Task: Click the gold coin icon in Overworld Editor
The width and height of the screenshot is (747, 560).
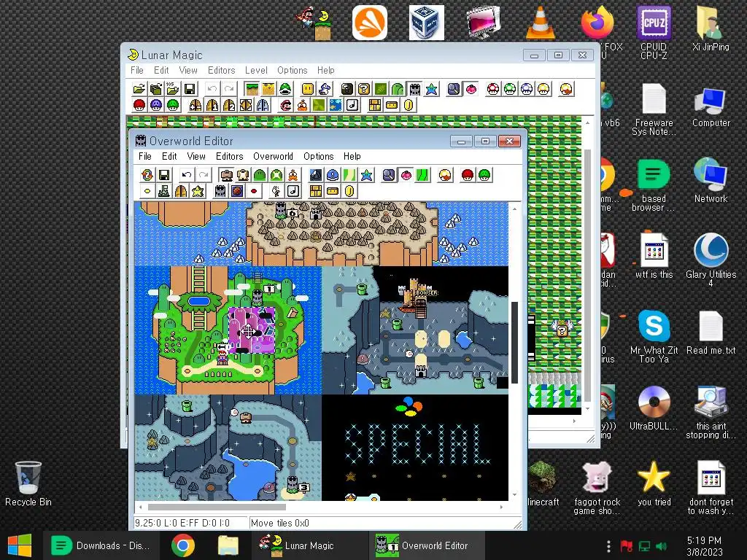Action: tap(349, 192)
